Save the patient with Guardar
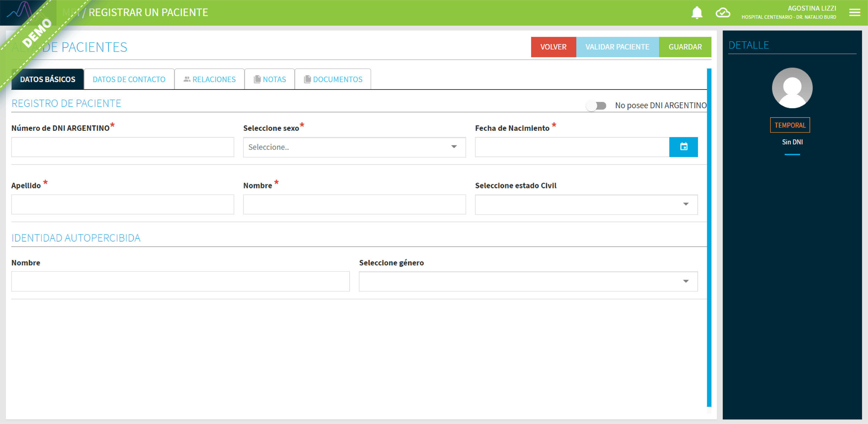Viewport: 868px width, 424px height. tap(685, 47)
